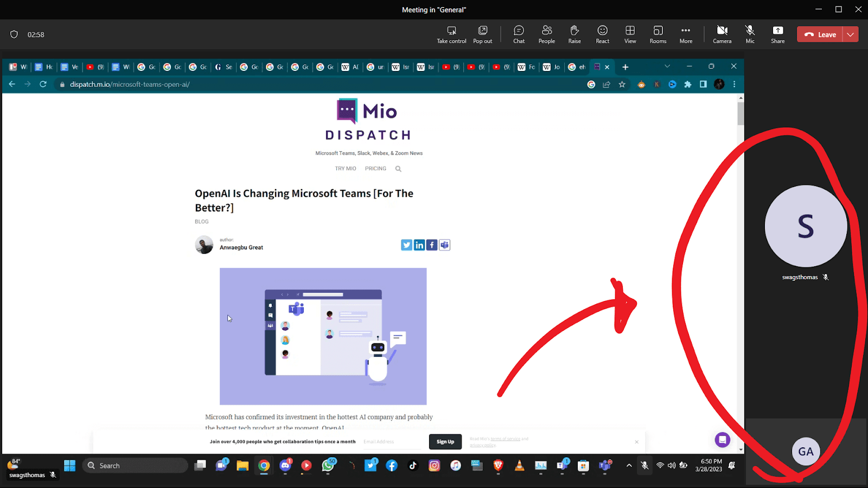Expand hidden system tray icons

[629, 465]
